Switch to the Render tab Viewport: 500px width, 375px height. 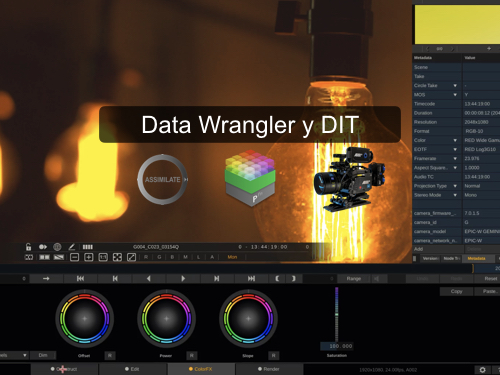click(269, 369)
